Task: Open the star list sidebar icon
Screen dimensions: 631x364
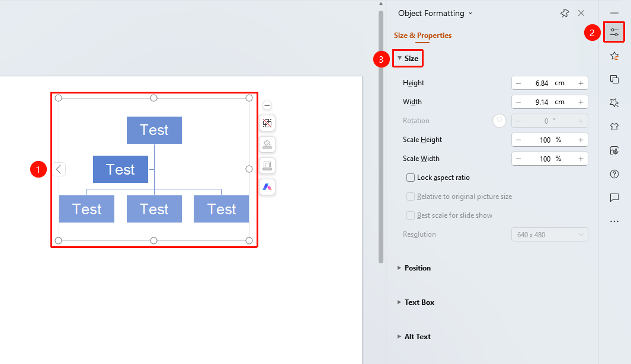Action: [x=614, y=56]
